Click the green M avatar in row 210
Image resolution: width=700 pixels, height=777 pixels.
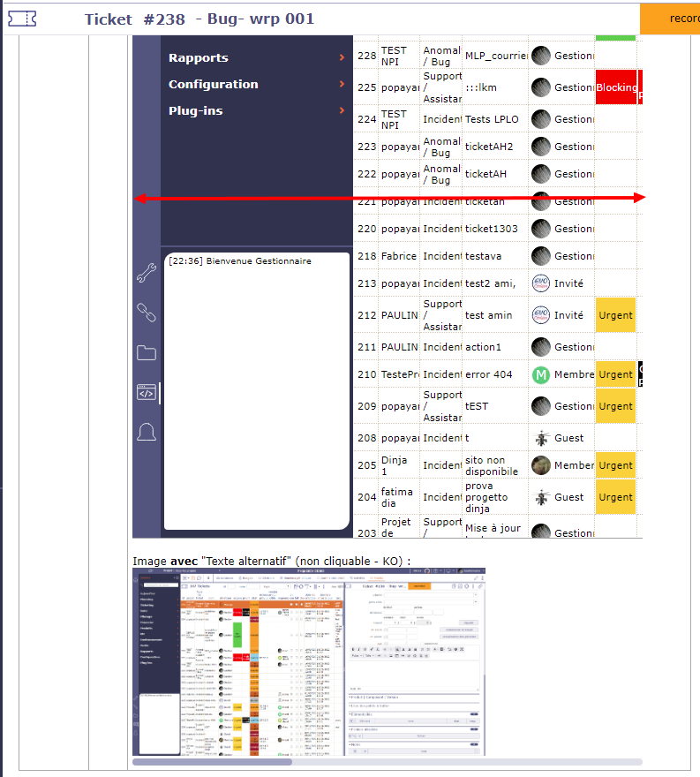(x=541, y=374)
